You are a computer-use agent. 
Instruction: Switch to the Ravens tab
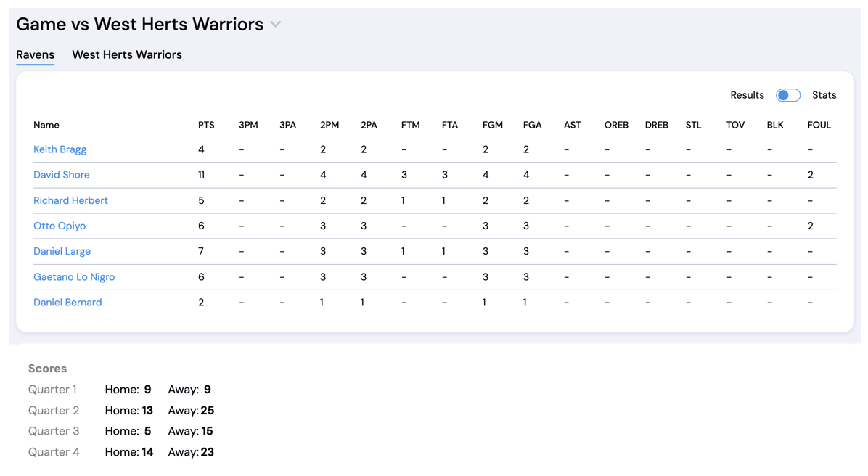(35, 55)
